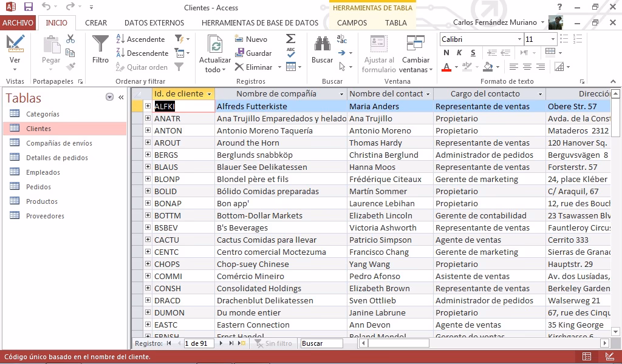This screenshot has width=622, height=364.
Task: Open the Calibri font dropdown
Action: point(519,39)
